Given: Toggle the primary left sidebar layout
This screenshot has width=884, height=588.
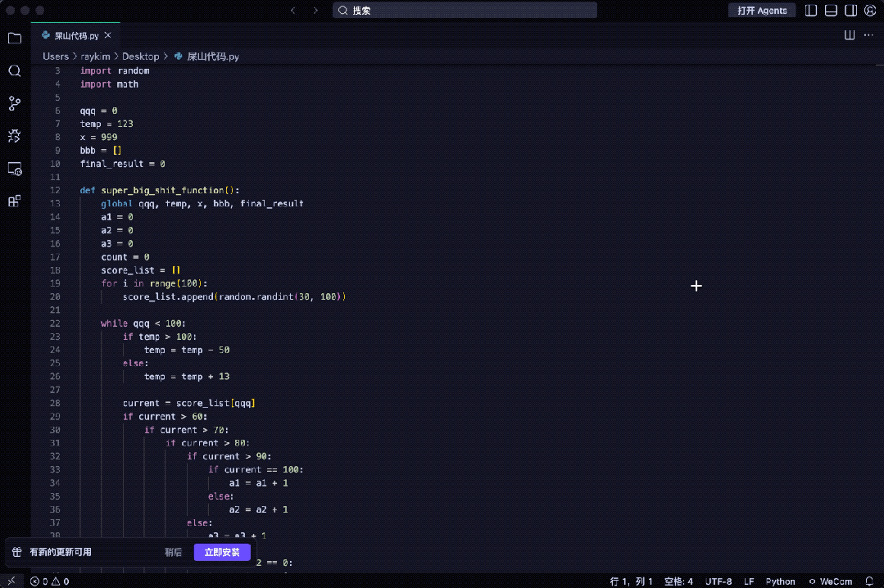Looking at the screenshot, I should [811, 11].
